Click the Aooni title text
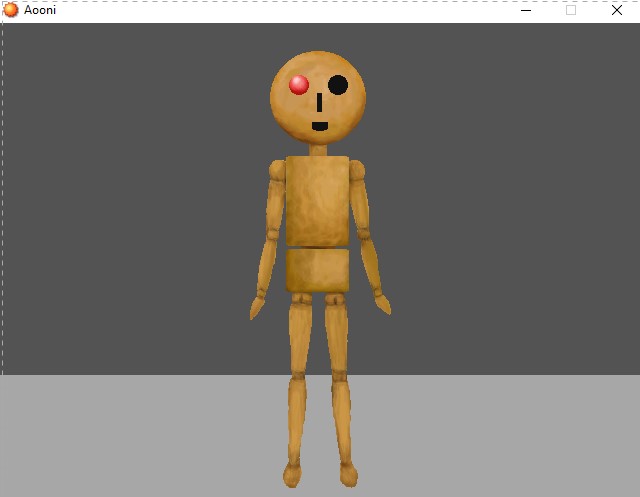The height and width of the screenshot is (497, 640). coord(40,10)
